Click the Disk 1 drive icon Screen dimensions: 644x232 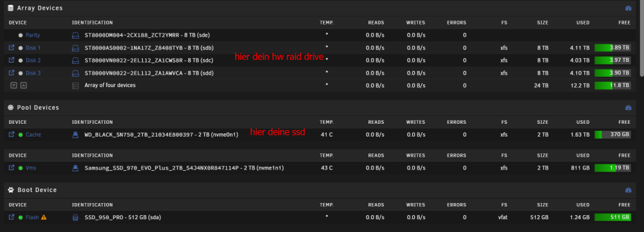coord(75,48)
